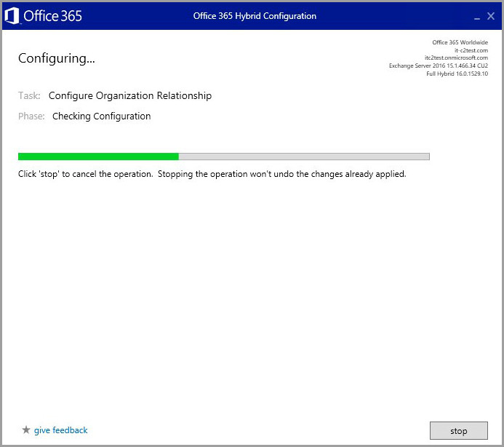504x447 pixels.
Task: Click the stop operation warning message
Action: coord(212,174)
